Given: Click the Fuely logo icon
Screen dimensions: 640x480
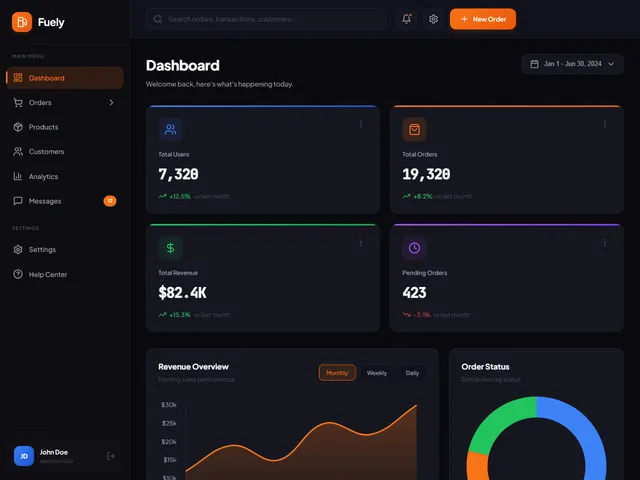Looking at the screenshot, I should tap(22, 22).
